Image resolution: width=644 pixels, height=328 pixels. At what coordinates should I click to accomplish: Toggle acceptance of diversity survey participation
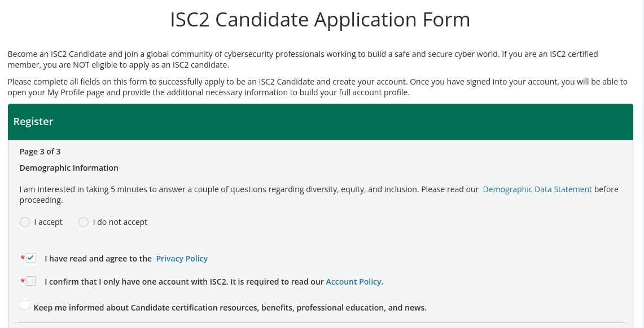[25, 222]
